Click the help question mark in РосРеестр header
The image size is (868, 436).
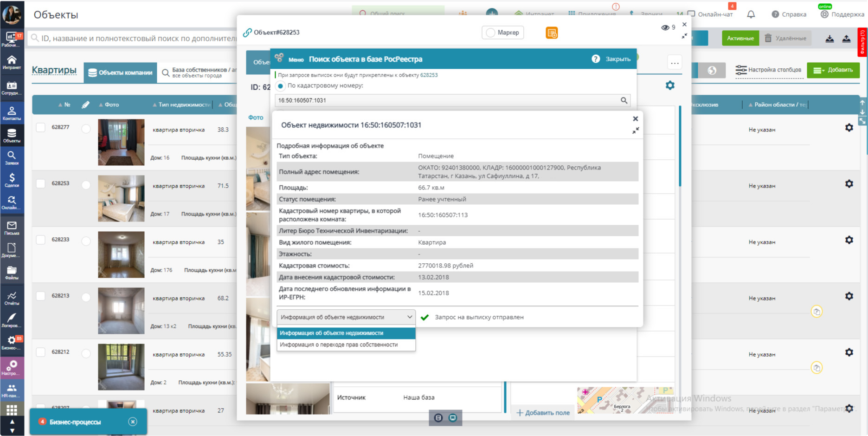[x=596, y=59]
